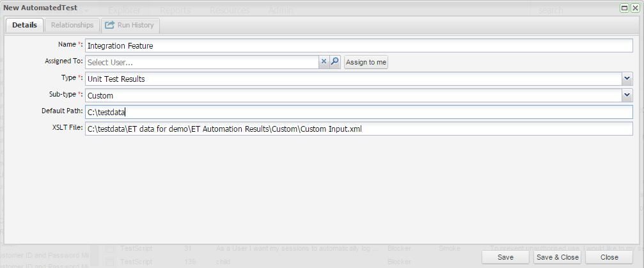Screen dimensions: 644x268
Task: Open the Select User combo box
Action: 201,62
